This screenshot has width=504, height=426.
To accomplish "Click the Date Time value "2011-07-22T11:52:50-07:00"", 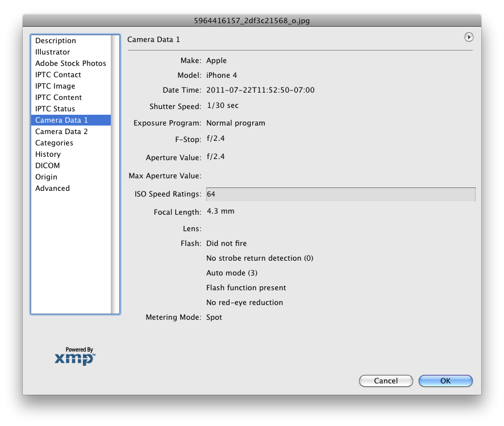I will click(260, 90).
